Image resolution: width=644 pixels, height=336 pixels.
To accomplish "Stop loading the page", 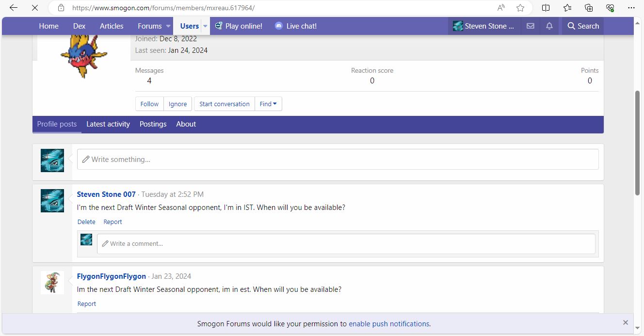I will pos(34,8).
